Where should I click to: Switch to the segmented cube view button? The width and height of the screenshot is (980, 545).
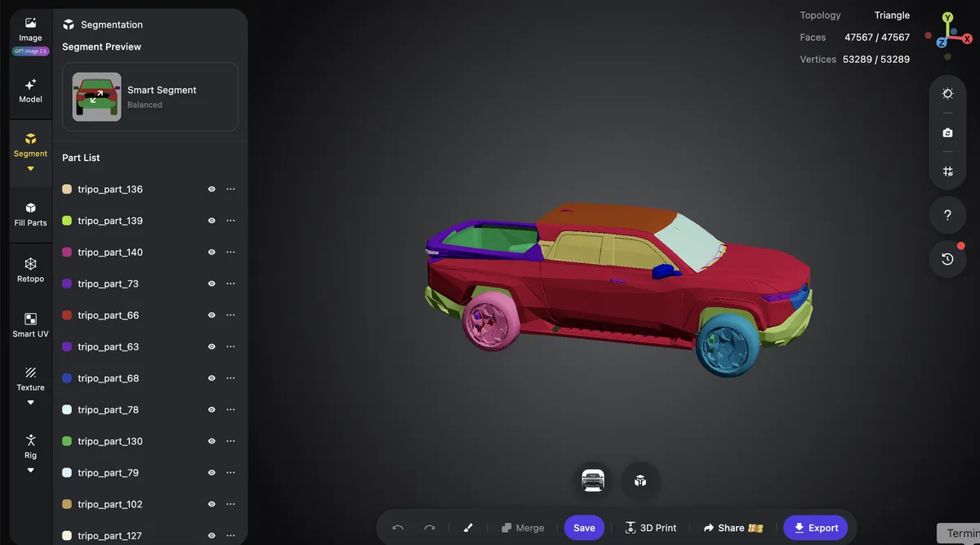point(640,480)
